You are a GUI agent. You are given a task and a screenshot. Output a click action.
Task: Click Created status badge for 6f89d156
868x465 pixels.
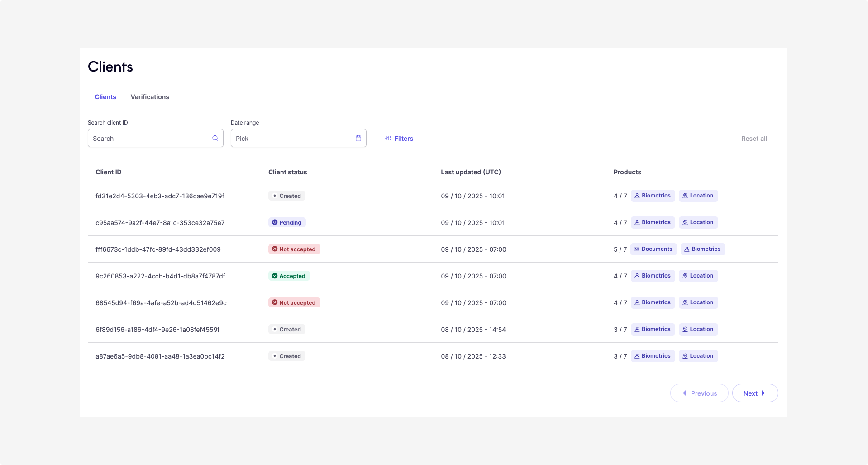point(287,329)
